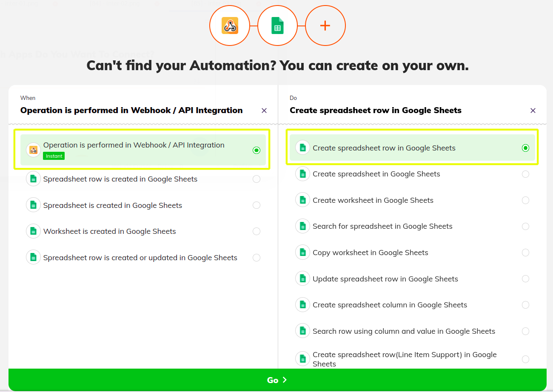This screenshot has height=392, width=553.
Task: Select radio for Update spreadsheet row action
Action: (x=526, y=279)
